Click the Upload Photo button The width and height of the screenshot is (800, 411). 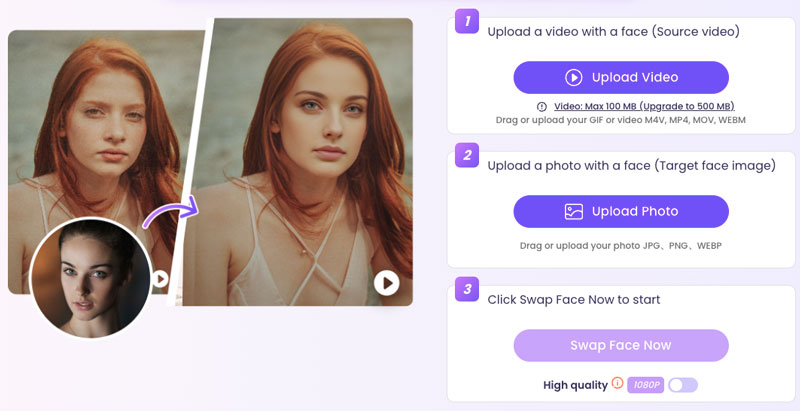(x=621, y=212)
